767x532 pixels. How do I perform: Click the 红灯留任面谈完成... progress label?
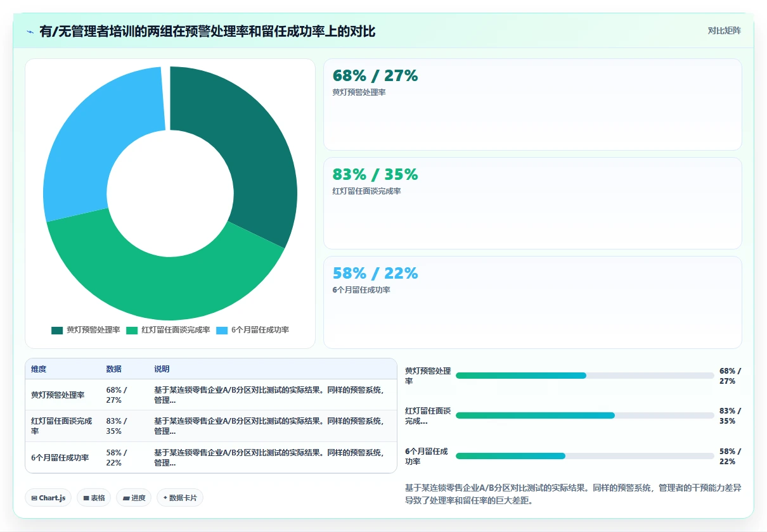coord(428,415)
